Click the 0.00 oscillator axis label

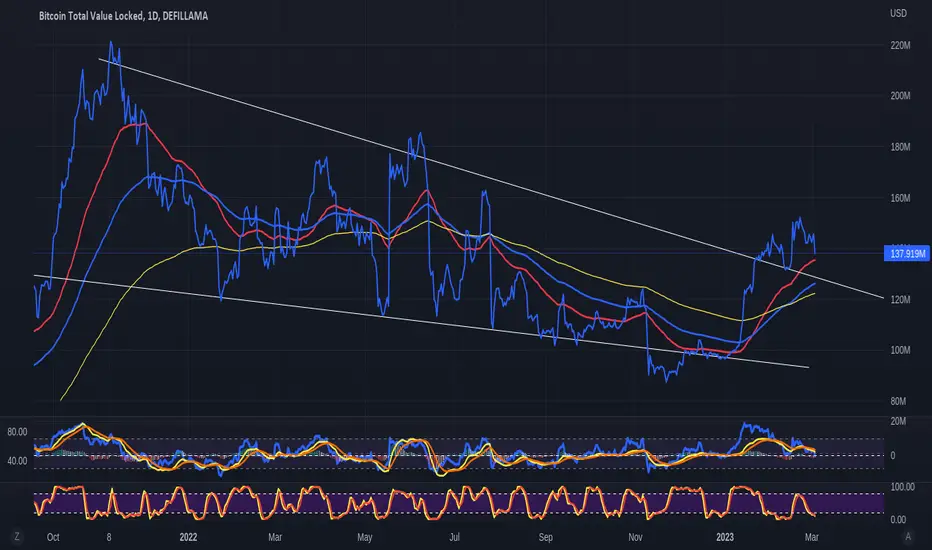pyautogui.click(x=898, y=520)
